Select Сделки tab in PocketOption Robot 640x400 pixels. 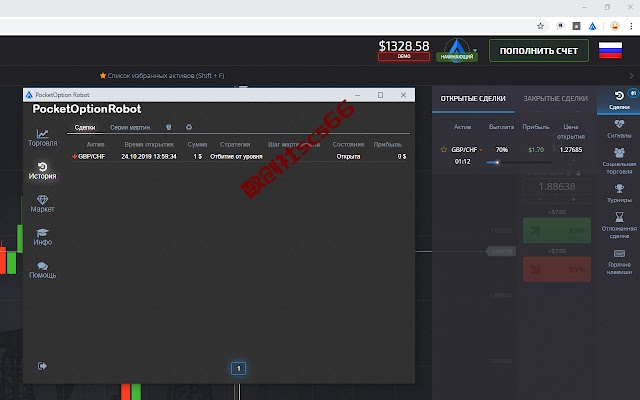[85, 127]
